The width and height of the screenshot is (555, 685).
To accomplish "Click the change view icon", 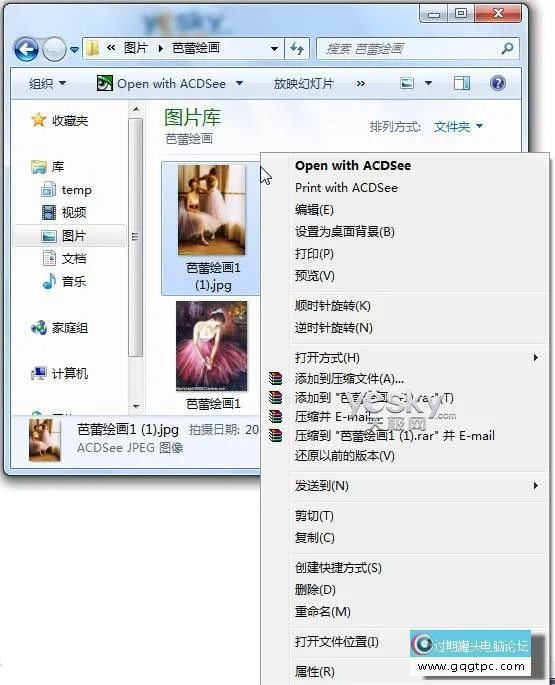I will point(407,83).
